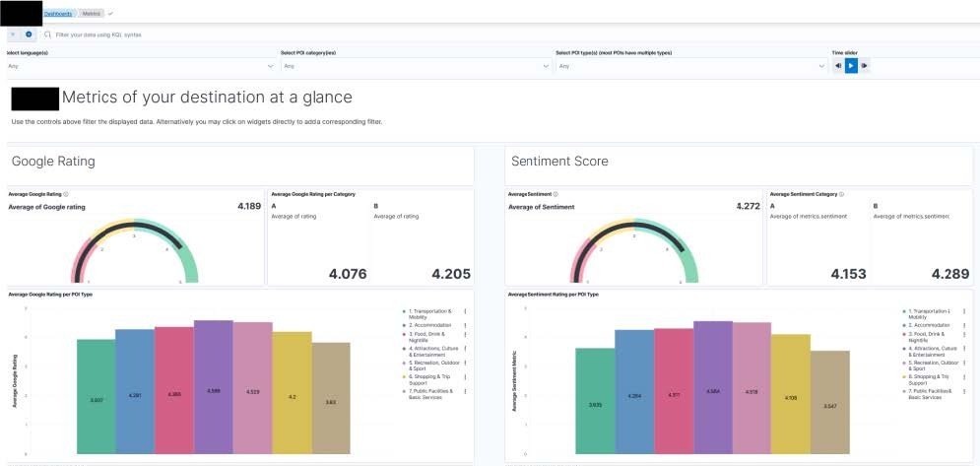The width and height of the screenshot is (980, 466).
Task: Click info icon beside Average Google Rating title
Action: coord(66,194)
